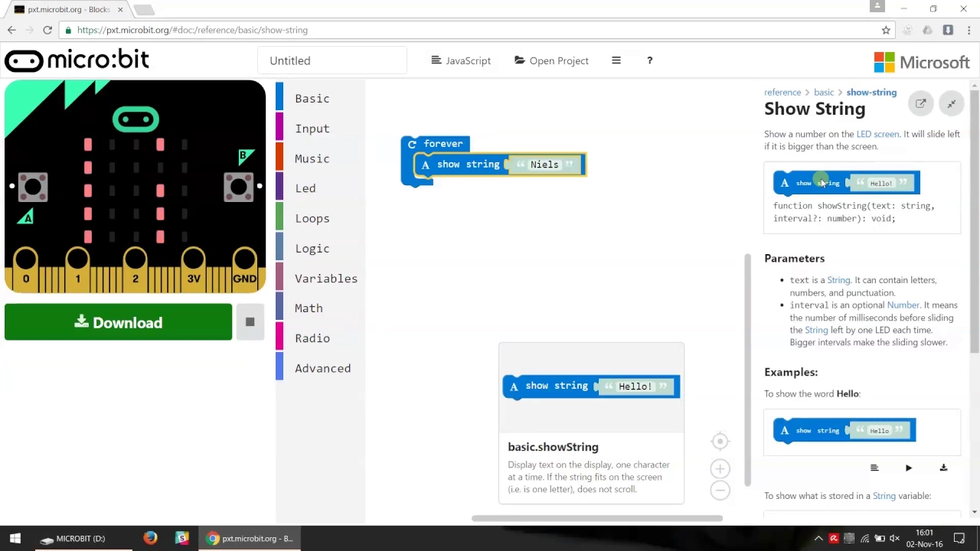Bookmark this page with star
This screenshot has width=980, height=551.
tap(886, 30)
